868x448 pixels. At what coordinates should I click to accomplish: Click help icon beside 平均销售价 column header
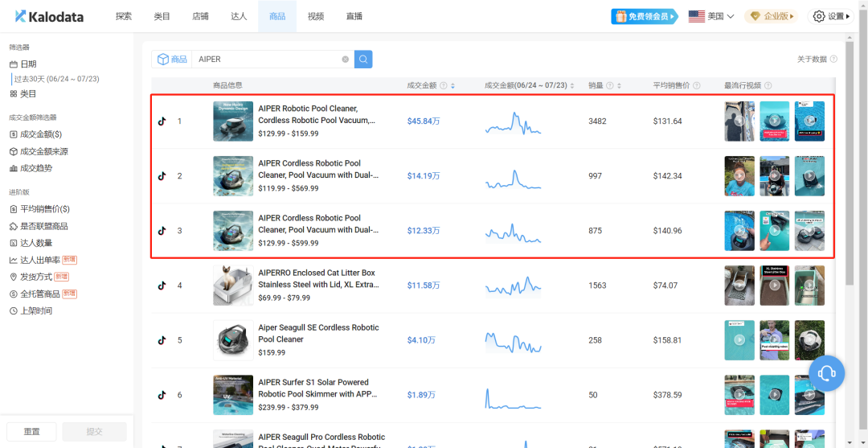(x=696, y=86)
